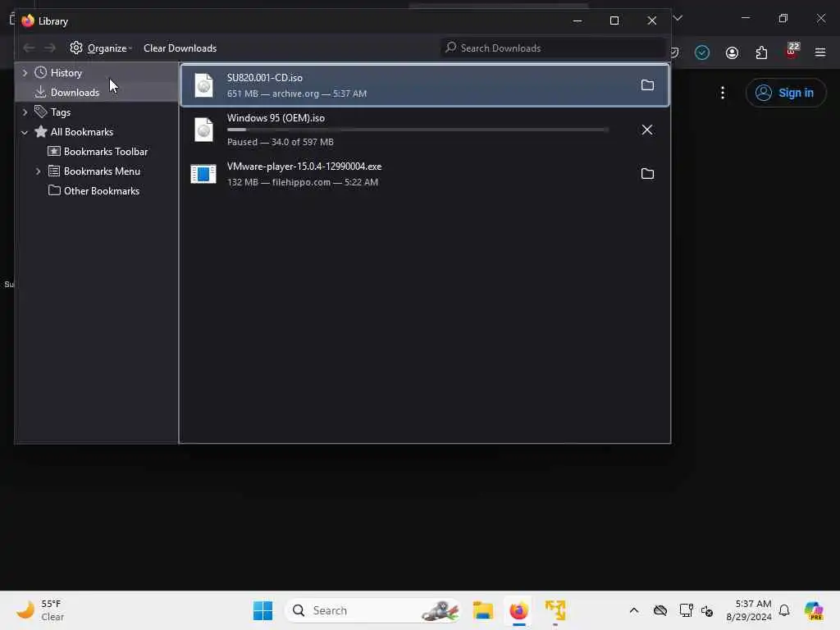The height and width of the screenshot is (630, 840).
Task: Open the yellow taskbar app icon
Action: click(555, 610)
